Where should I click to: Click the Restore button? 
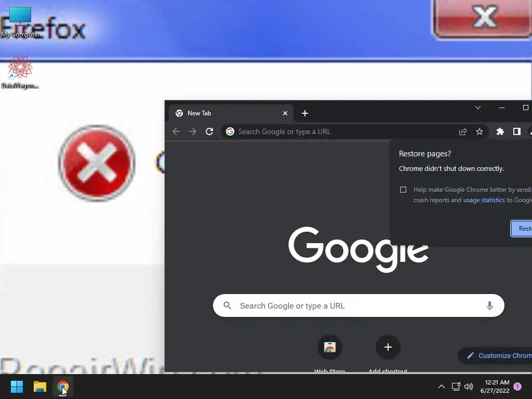coord(522,229)
